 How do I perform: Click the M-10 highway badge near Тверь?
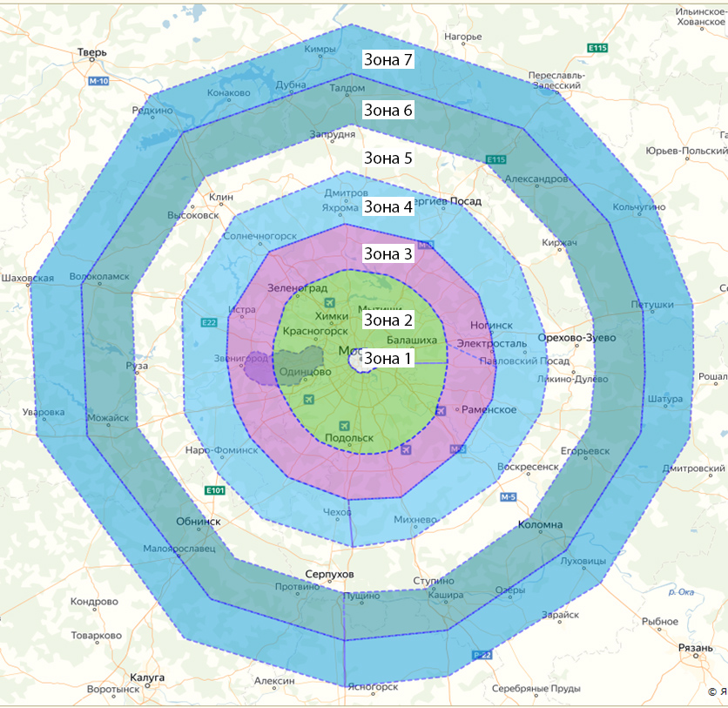98,81
